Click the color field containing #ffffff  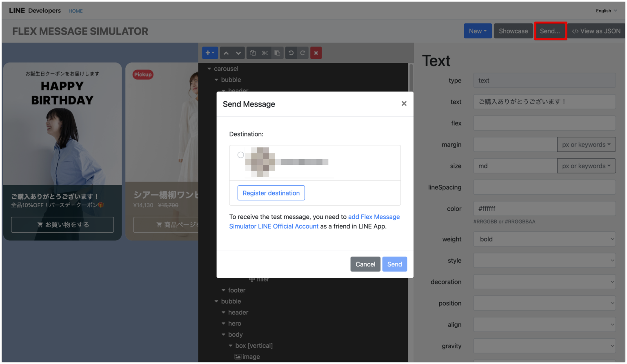tap(544, 208)
